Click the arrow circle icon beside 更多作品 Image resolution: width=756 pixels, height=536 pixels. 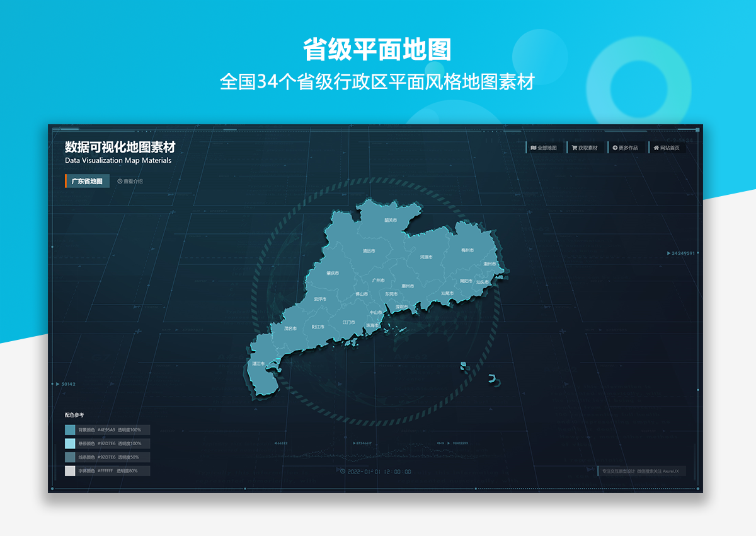coord(615,148)
